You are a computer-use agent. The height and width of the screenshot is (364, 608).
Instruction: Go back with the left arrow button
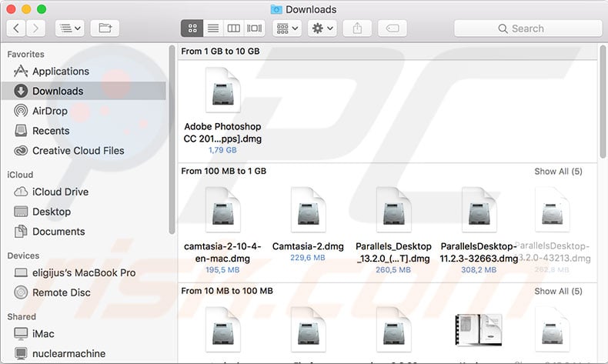coord(16,28)
